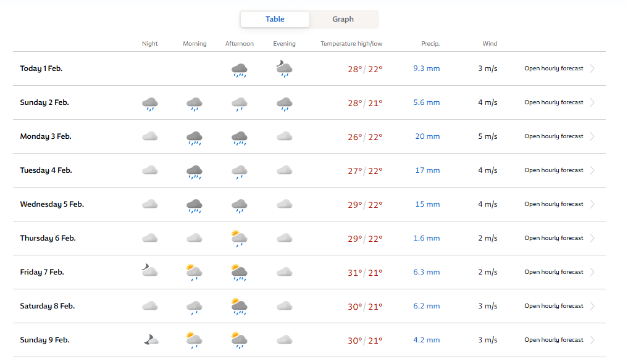Screen dimensions: 628x364
Task: Click Thursday 6 Feb afternoon sun shower icon
Action: (239, 238)
